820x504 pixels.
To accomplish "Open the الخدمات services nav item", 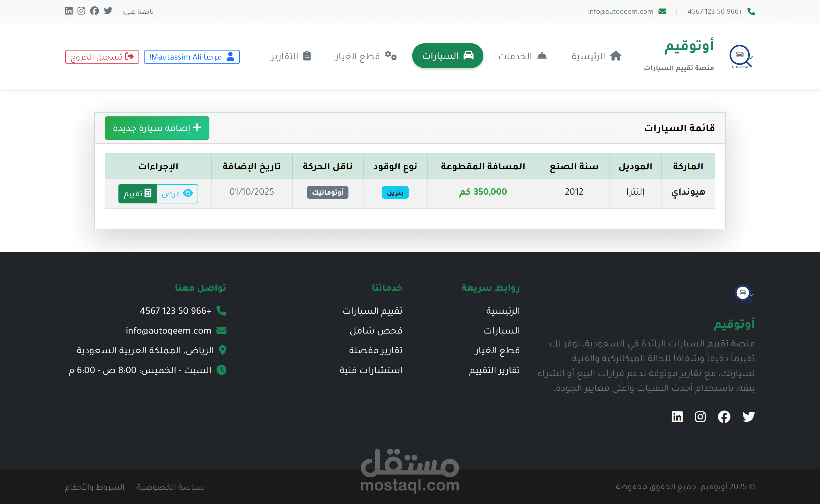I will tap(522, 56).
